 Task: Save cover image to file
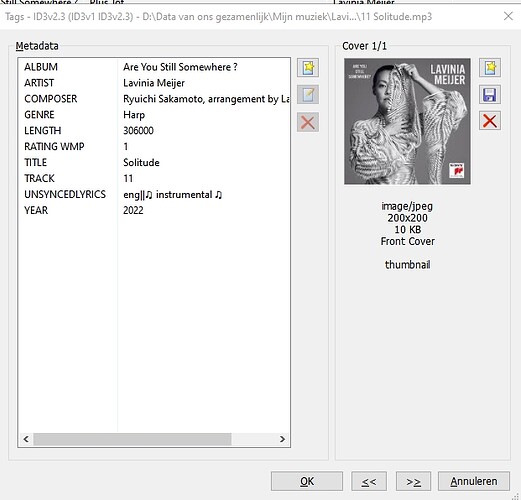coord(490,95)
